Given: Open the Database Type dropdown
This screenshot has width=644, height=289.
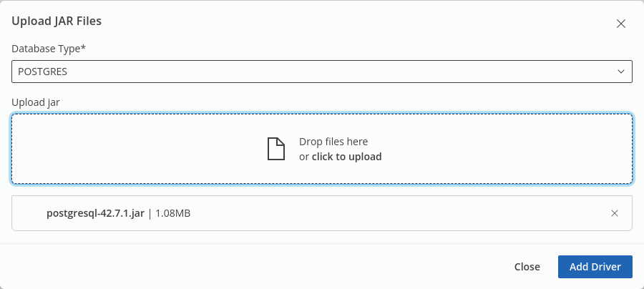Looking at the screenshot, I should pyautogui.click(x=321, y=72).
